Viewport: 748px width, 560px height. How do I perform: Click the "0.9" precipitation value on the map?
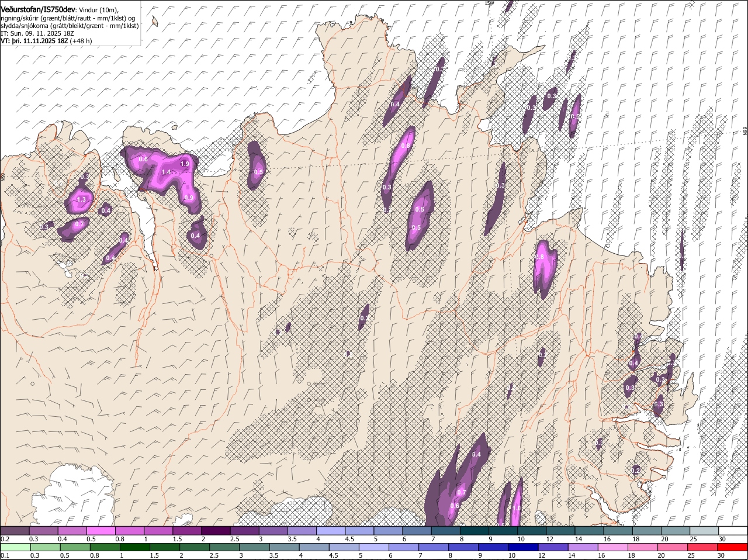click(188, 198)
